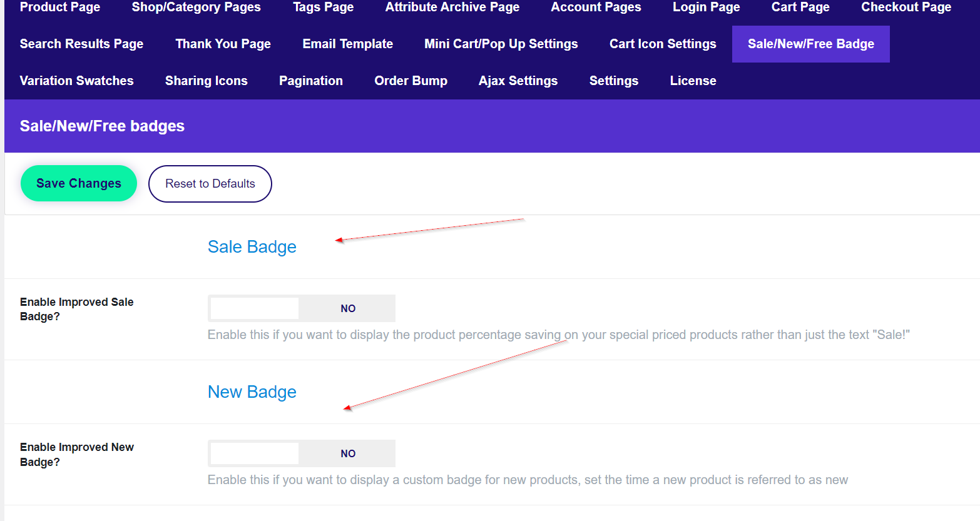The height and width of the screenshot is (521, 980).
Task: Open the Cart Icon Settings tab
Action: point(663,44)
